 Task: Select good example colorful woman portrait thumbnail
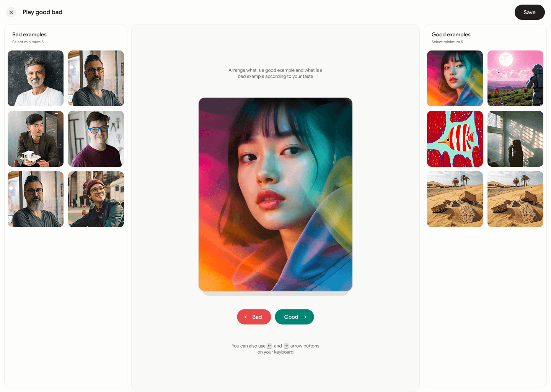tap(455, 78)
